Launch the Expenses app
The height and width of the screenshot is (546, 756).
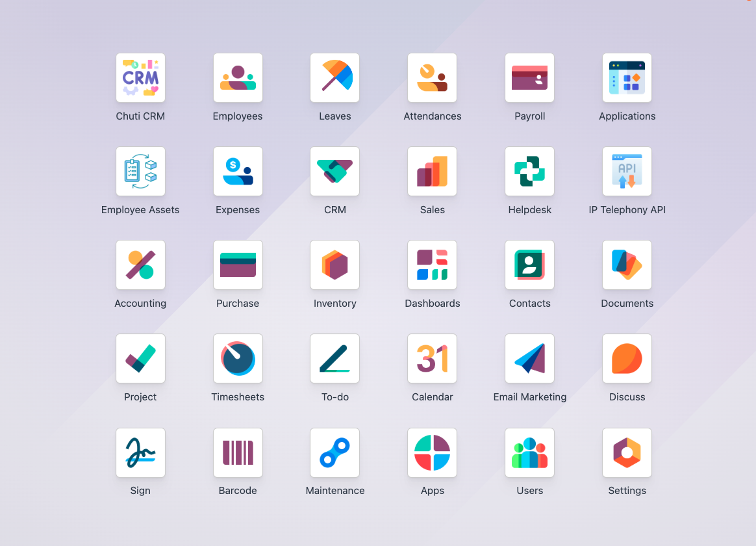point(238,171)
